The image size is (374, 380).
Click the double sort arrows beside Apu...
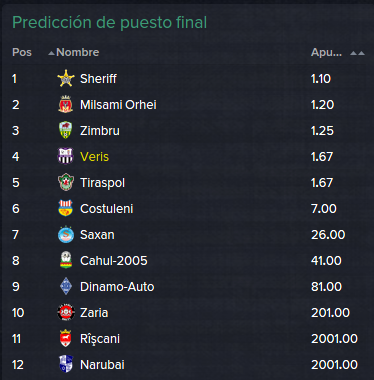357,53
